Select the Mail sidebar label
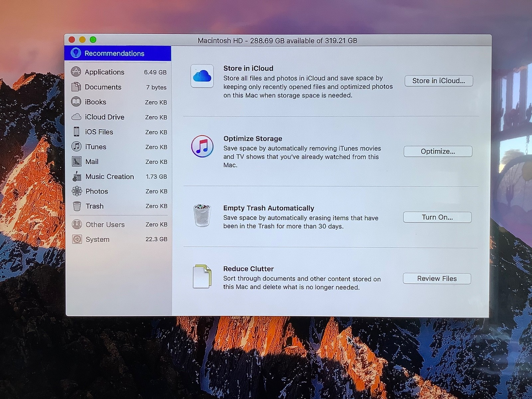 tap(92, 162)
